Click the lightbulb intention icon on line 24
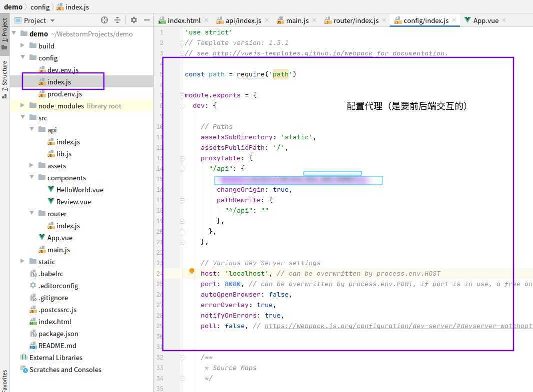This screenshot has height=392, width=533. (191, 272)
